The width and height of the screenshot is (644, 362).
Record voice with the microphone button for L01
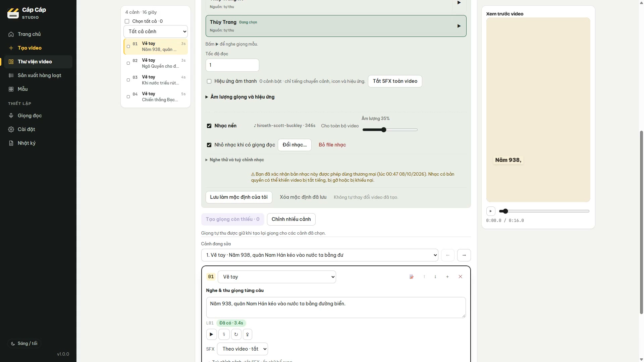tap(224, 334)
